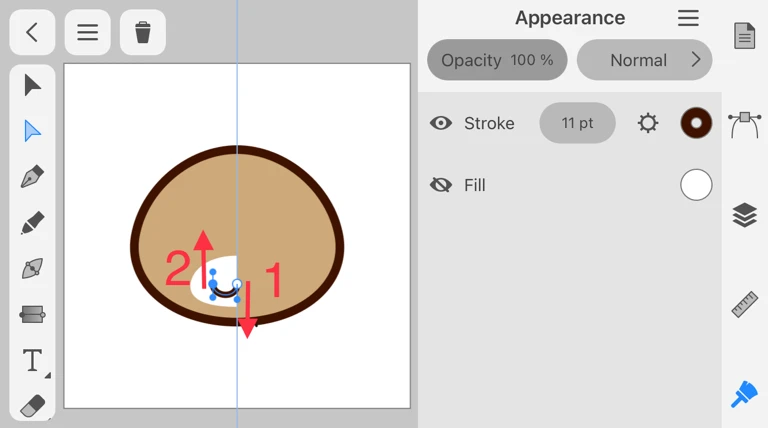The height and width of the screenshot is (428, 768).
Task: Select the Pencil tool
Action: click(x=32, y=222)
